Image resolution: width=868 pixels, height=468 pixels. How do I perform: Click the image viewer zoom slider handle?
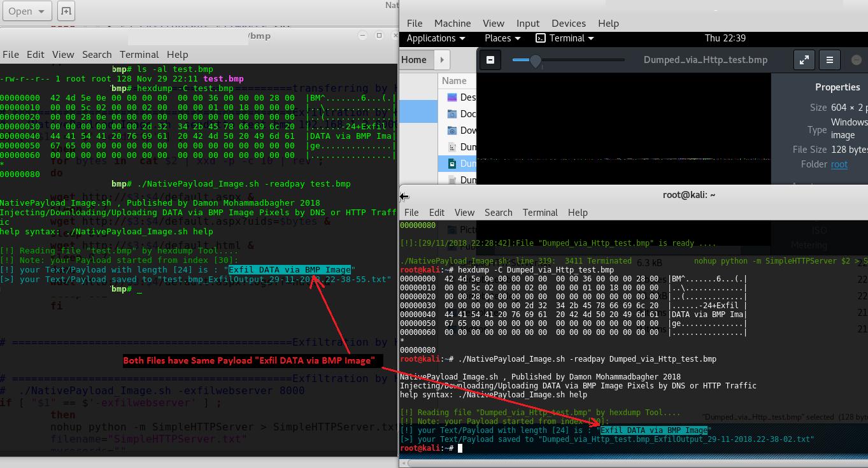(536, 60)
